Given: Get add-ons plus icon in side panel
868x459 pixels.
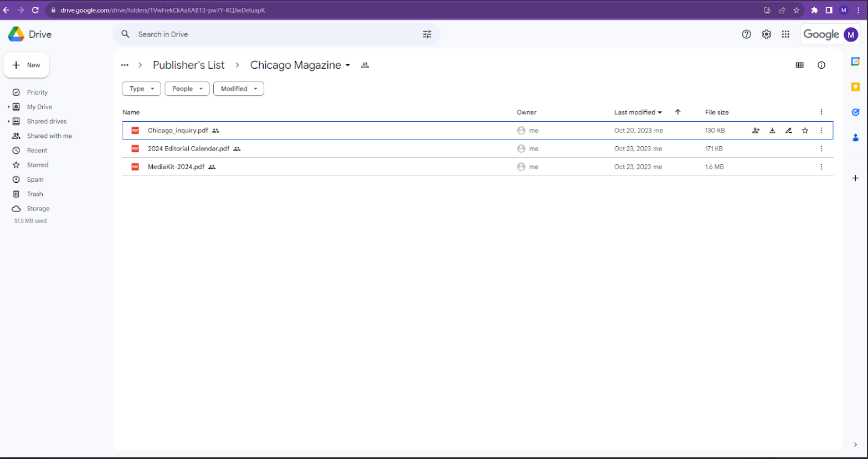Looking at the screenshot, I should (x=855, y=178).
